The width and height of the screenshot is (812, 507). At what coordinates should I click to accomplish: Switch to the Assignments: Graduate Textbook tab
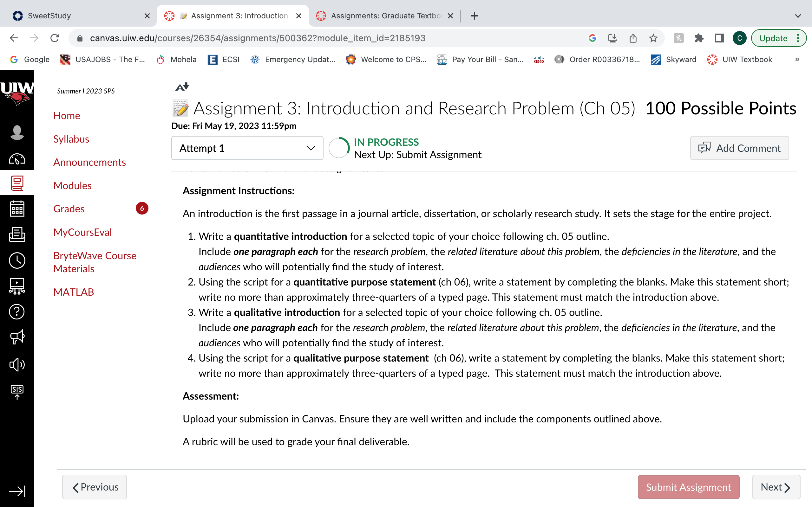(x=384, y=16)
